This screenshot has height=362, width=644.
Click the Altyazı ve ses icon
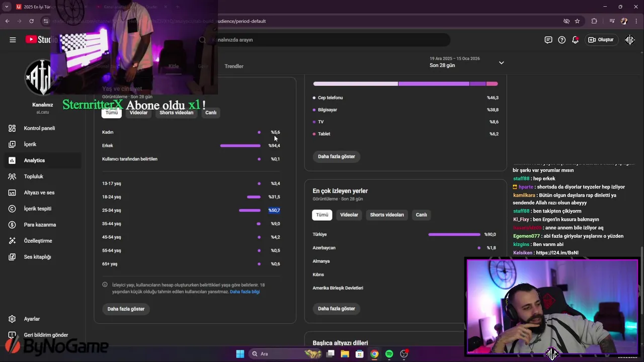click(12, 193)
